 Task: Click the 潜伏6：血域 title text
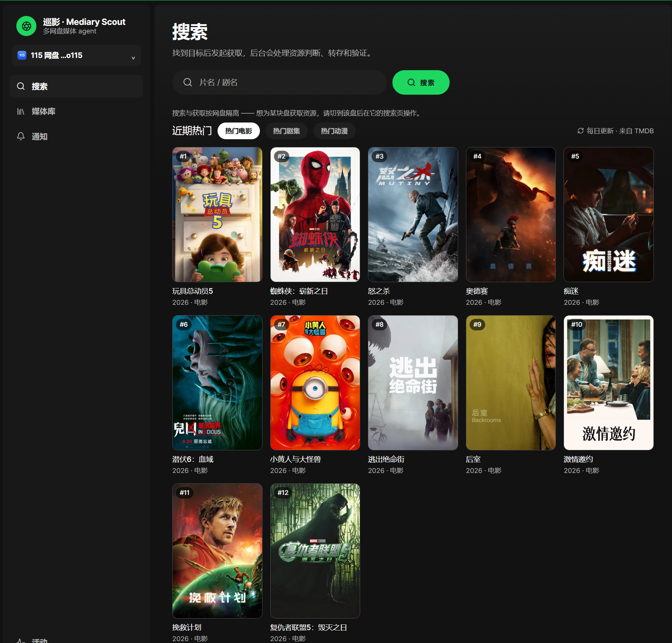point(193,460)
